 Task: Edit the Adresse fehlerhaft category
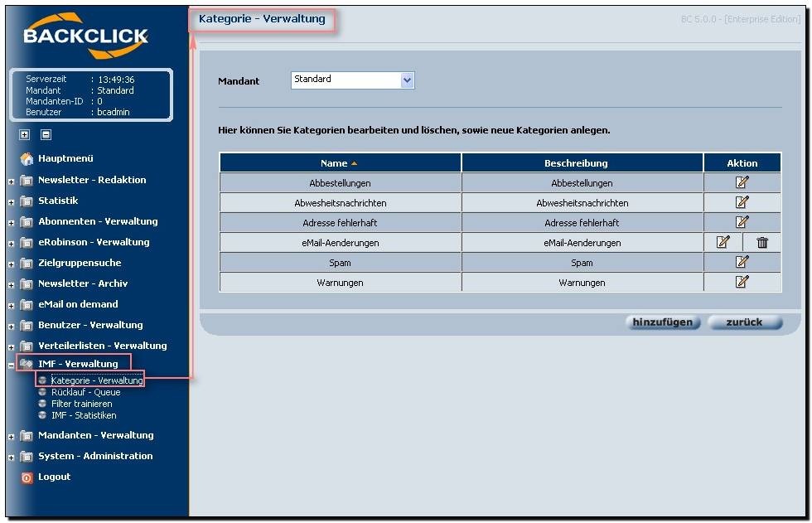click(x=742, y=222)
